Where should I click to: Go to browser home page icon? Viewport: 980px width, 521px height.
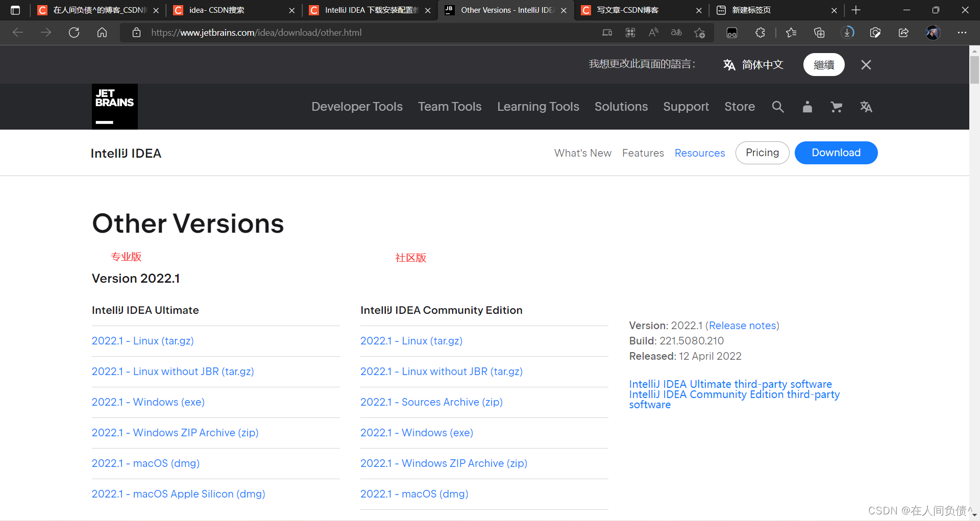coord(102,33)
